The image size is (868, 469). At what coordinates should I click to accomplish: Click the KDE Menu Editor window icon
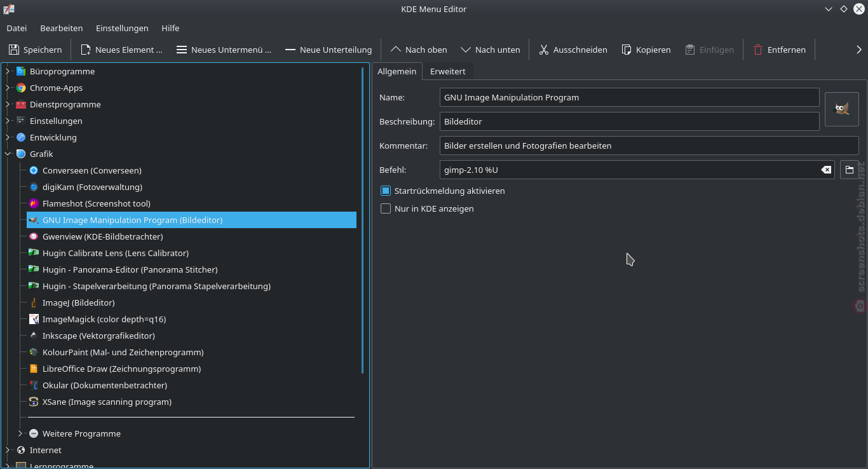point(9,9)
